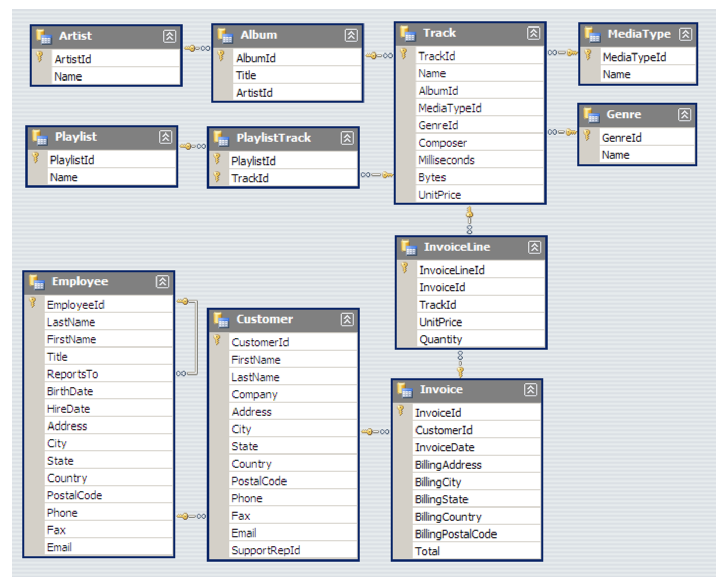
Task: Select the Quantity column in InvoiceLine
Action: coord(481,339)
